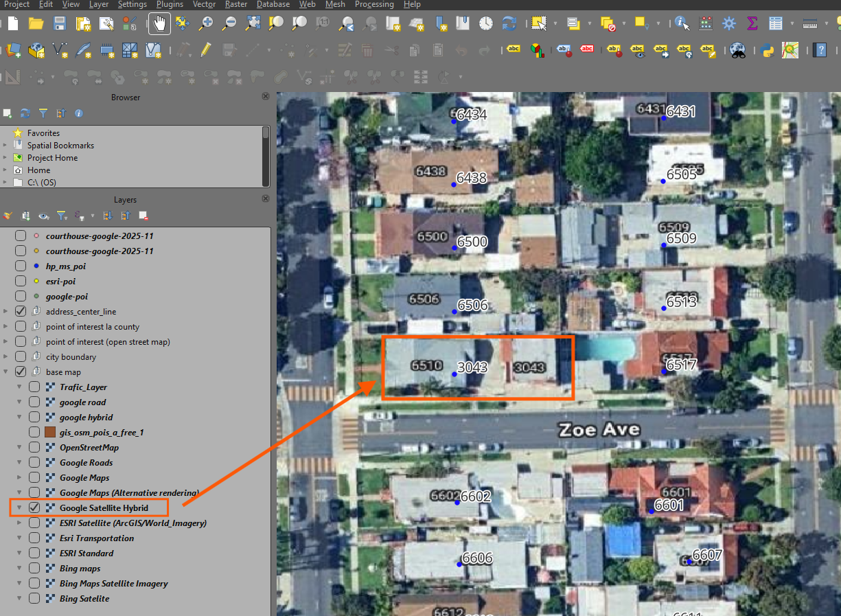Collapse the base map group
841x616 pixels.
tap(6, 372)
